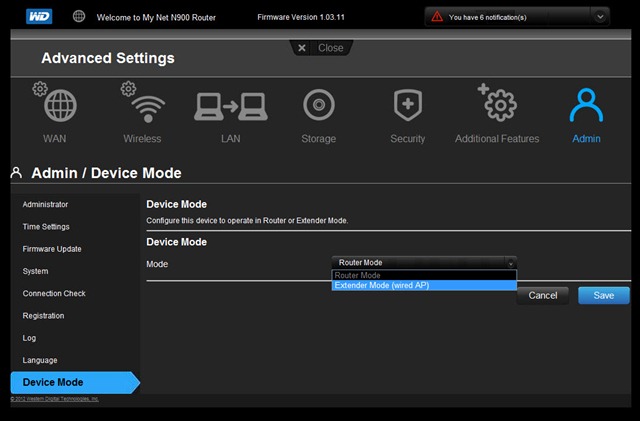The width and height of the screenshot is (640, 421).
Task: Click the red warning notification icon
Action: (437, 17)
